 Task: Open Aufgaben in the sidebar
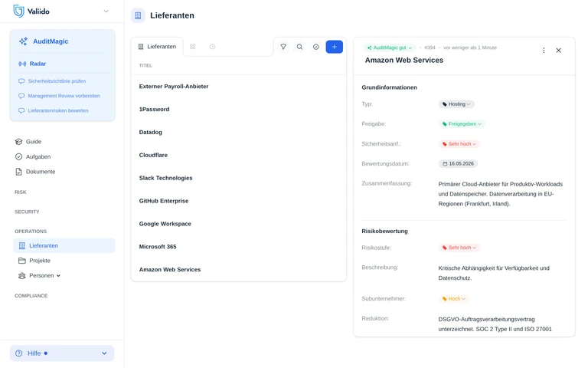38,156
